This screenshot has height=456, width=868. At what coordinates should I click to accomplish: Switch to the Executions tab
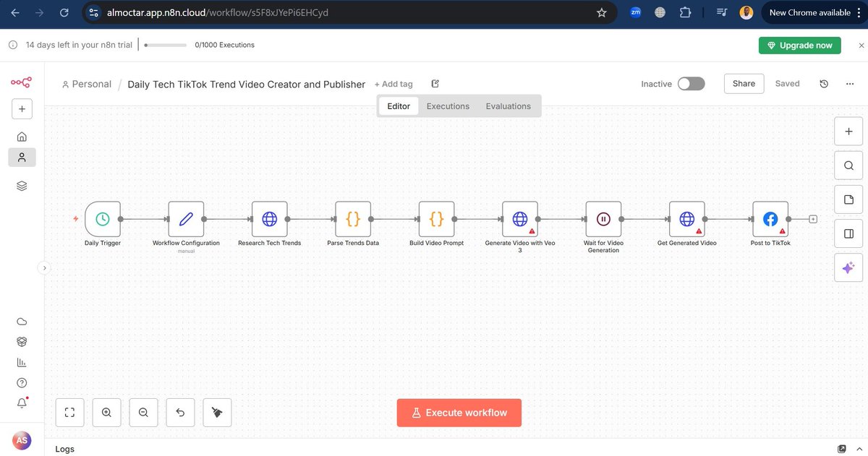[x=448, y=106]
